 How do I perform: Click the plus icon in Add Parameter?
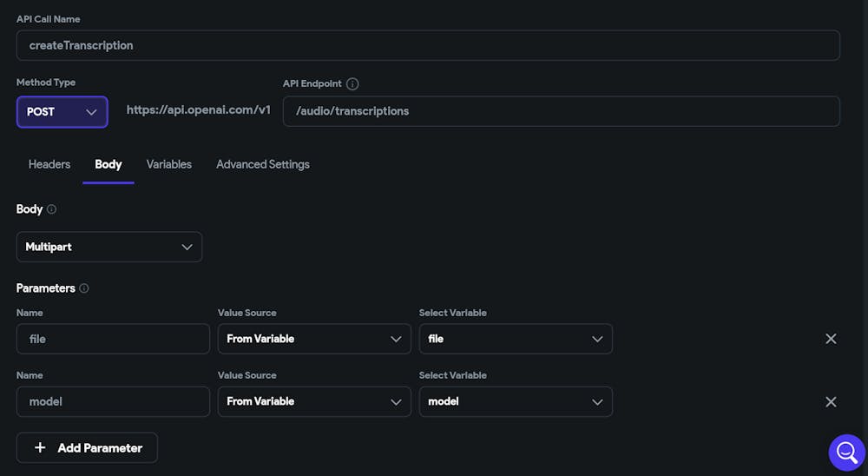[x=40, y=448]
